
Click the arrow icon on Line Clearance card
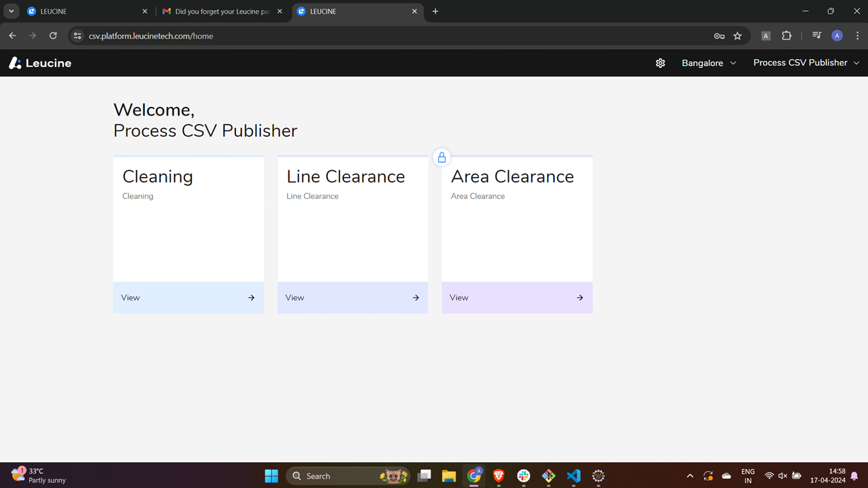click(x=416, y=297)
